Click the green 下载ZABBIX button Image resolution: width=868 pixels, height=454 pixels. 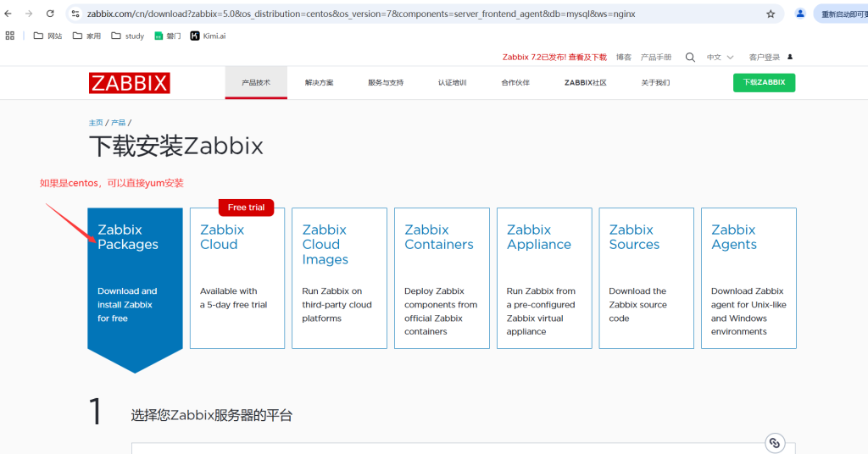point(764,82)
